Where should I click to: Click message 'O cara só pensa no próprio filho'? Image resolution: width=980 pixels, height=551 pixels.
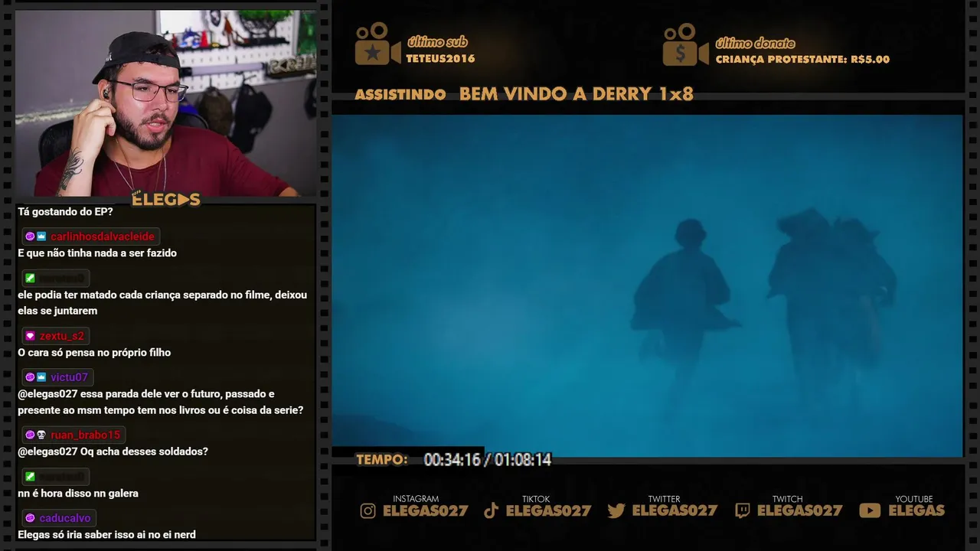tap(94, 353)
